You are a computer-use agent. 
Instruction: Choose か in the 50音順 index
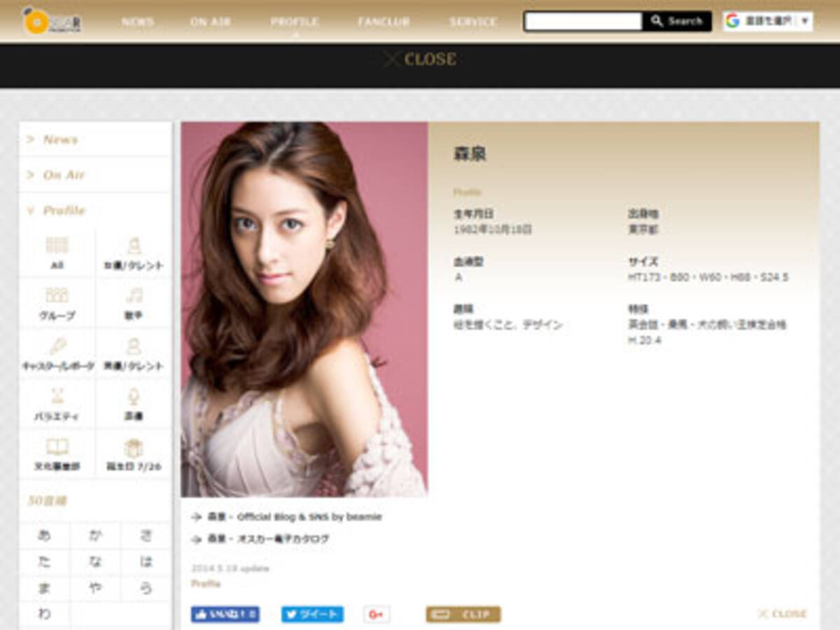[95, 535]
